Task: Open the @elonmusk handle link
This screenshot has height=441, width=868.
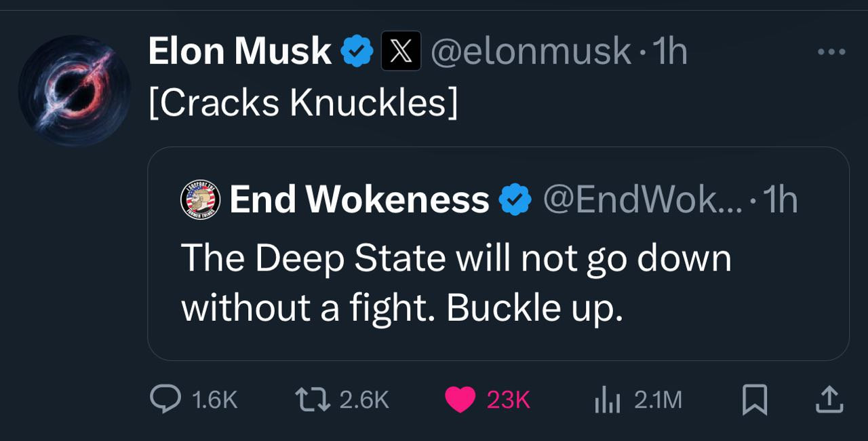Action: coord(531,52)
